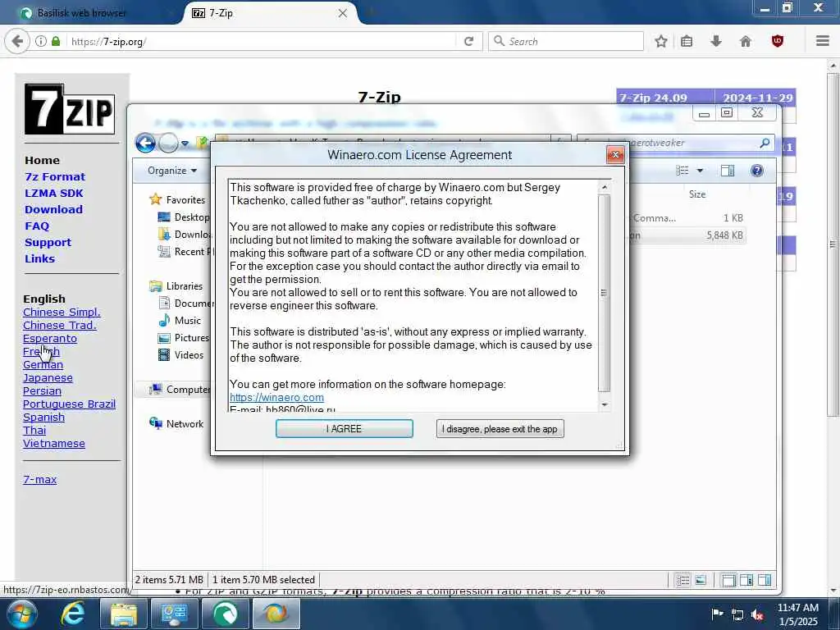This screenshot has height=630, width=840.
Task: Click the green padlock security icon
Action: coord(56,41)
